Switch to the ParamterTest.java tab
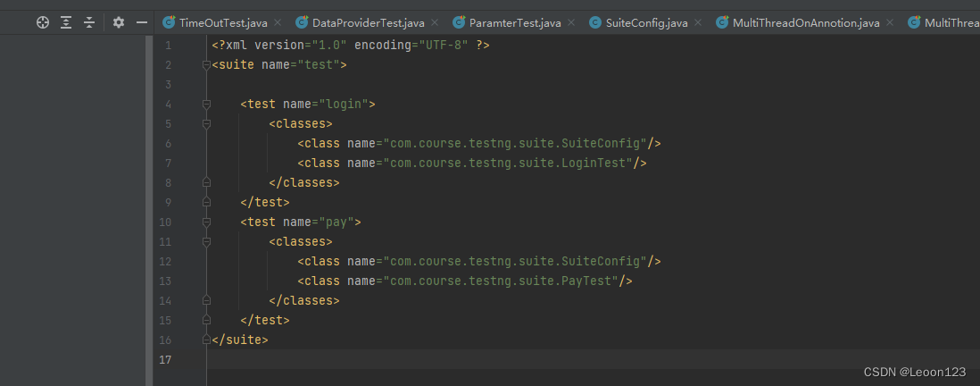Screen dimensions: 980x386 (515, 23)
